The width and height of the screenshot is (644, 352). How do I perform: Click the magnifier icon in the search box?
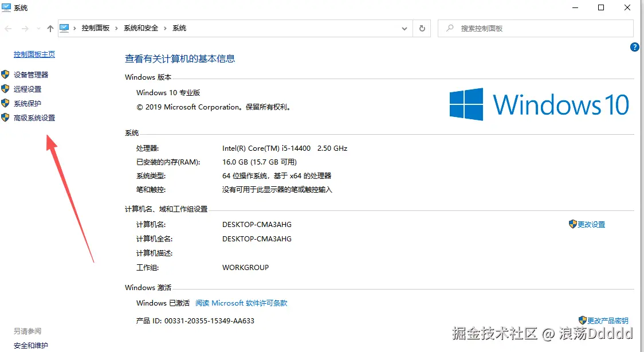(450, 28)
